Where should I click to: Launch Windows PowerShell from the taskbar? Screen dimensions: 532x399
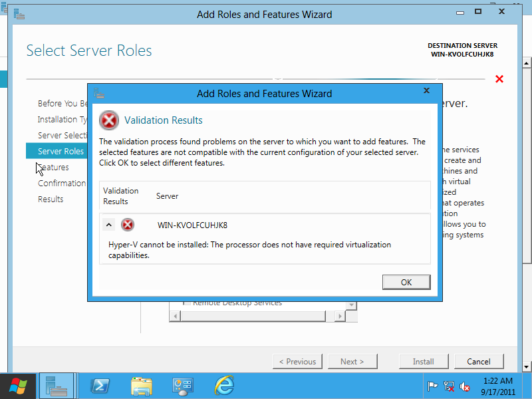tap(100, 386)
